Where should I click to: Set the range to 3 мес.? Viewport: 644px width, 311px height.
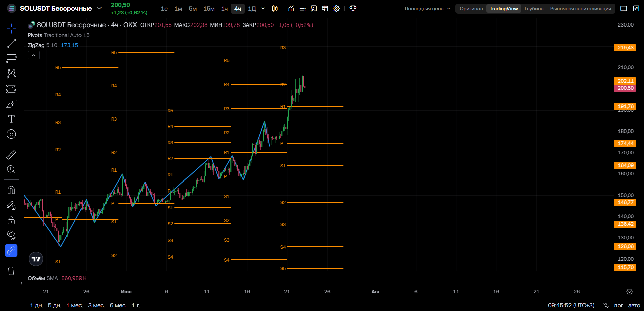pos(96,305)
